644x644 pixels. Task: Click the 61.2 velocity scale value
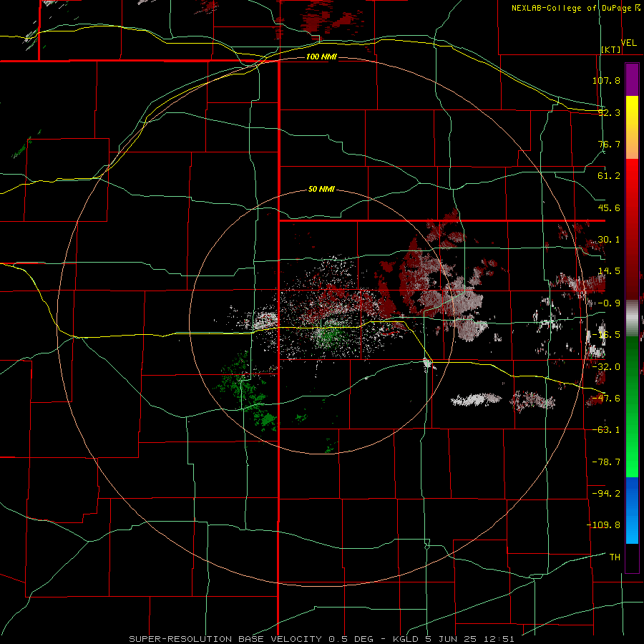pos(609,176)
